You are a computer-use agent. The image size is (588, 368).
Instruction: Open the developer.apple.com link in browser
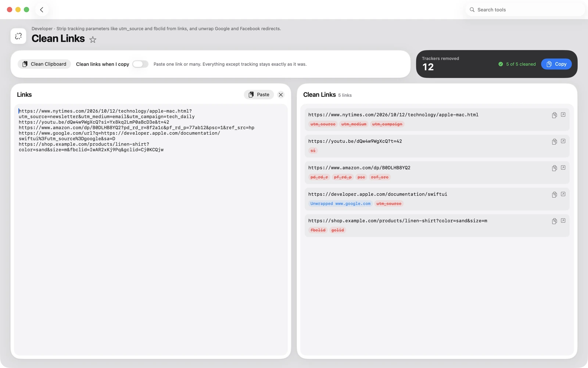point(563,194)
